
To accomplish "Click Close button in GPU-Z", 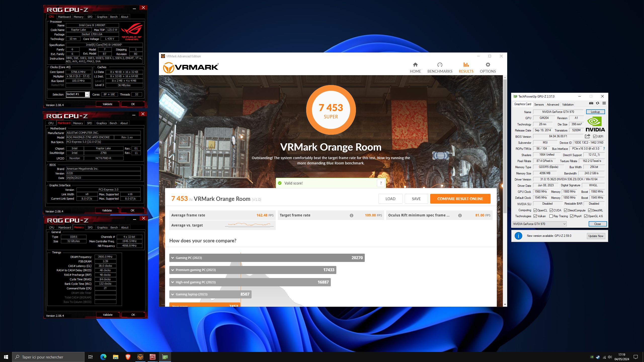I will (x=597, y=224).
